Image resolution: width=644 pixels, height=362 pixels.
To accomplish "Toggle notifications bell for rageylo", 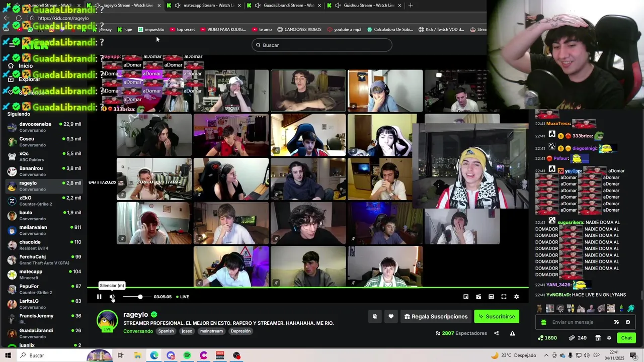I will coord(375,316).
